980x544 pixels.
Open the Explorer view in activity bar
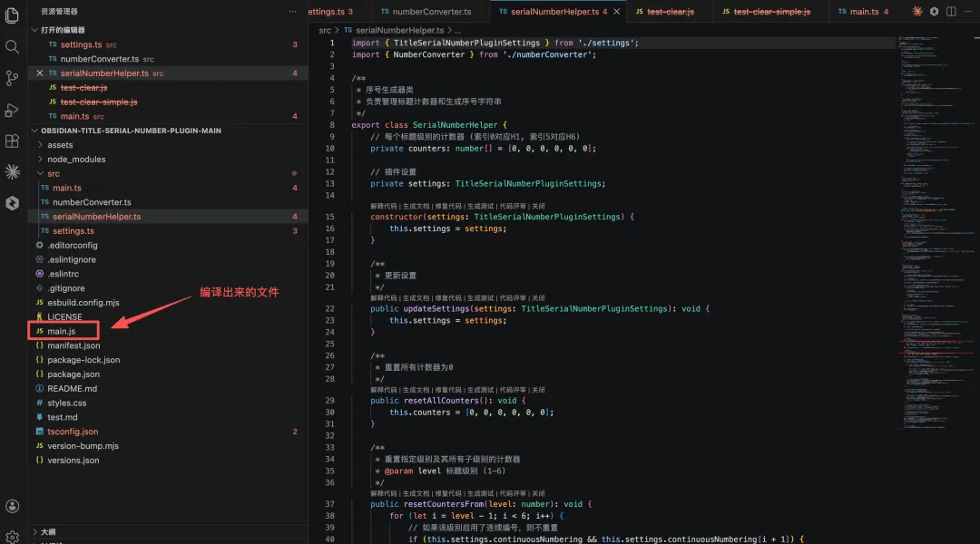(12, 15)
